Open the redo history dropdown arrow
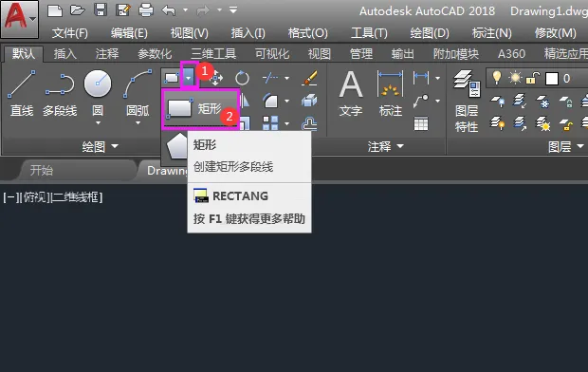The width and height of the screenshot is (588, 372). 219,10
